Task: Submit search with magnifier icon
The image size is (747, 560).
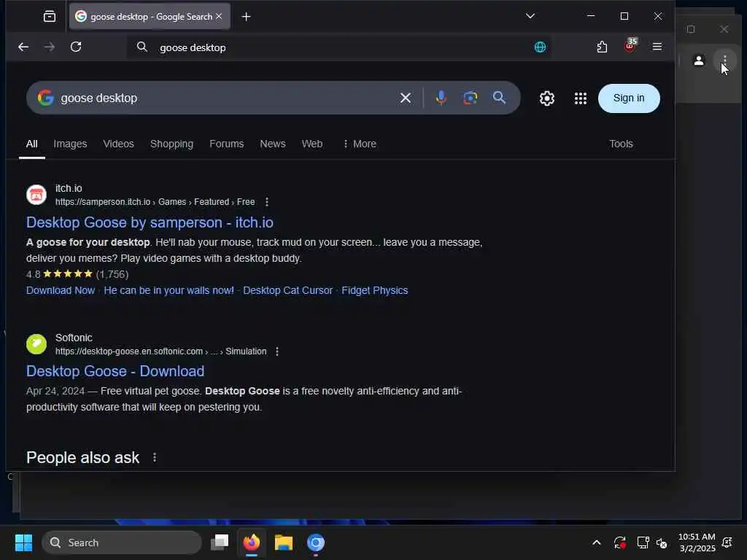Action: [x=499, y=98]
